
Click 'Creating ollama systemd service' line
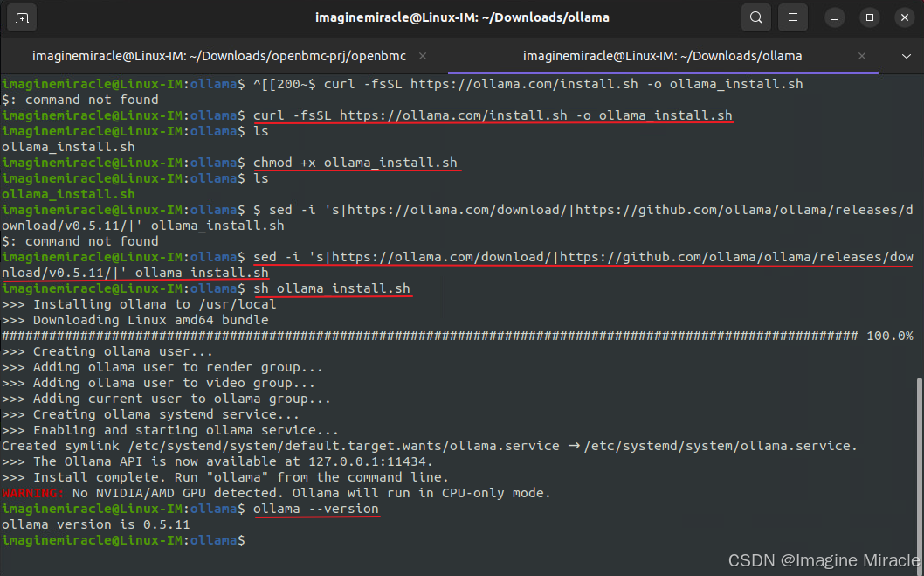point(150,414)
